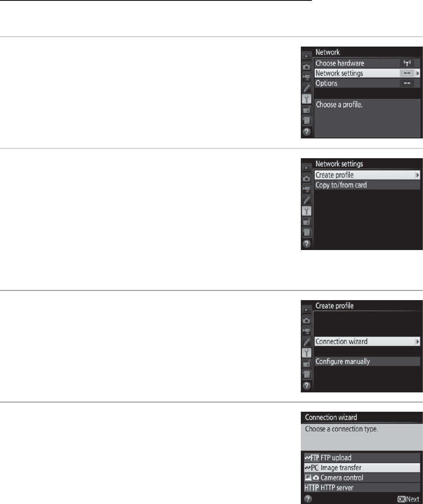Open movie shooting menu icon in Network screen

(x=306, y=77)
